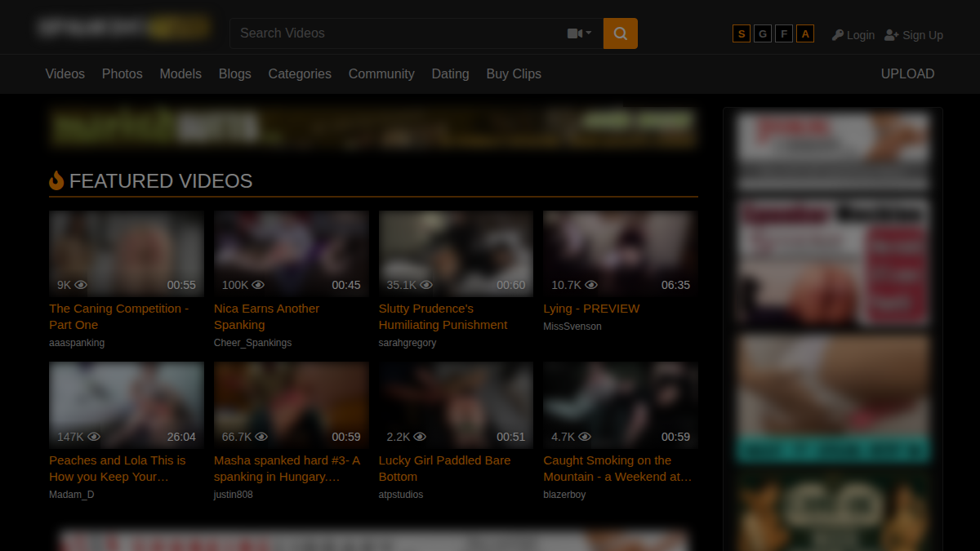980x551 pixels.
Task: Open the Login link
Action: pyautogui.click(x=861, y=35)
